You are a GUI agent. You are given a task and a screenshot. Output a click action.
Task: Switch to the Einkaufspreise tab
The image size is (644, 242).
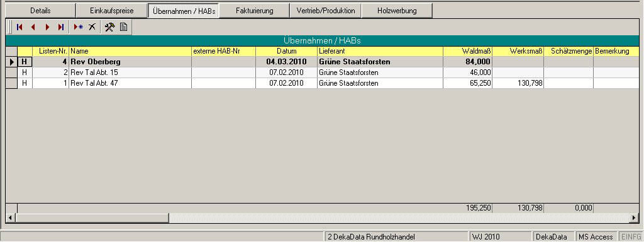[x=112, y=11]
